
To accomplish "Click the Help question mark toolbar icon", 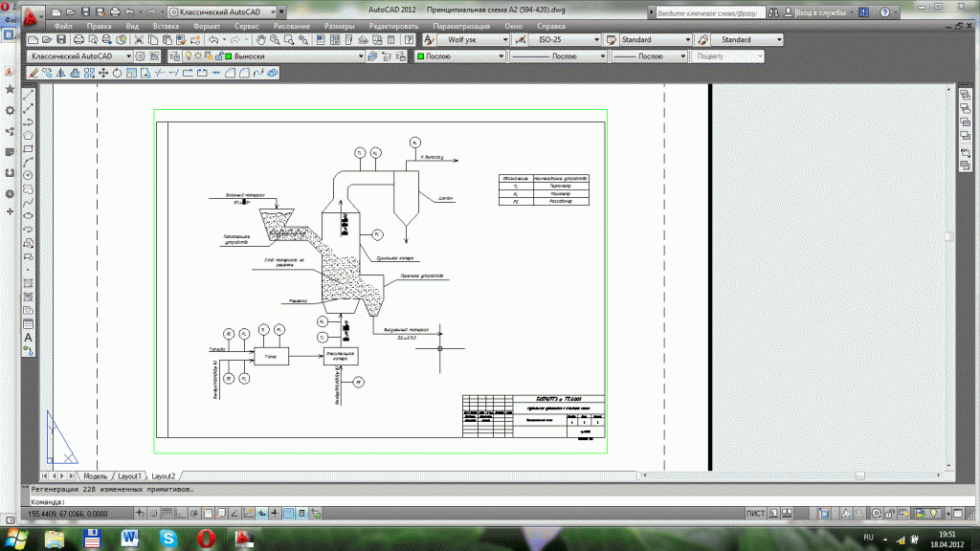I will point(410,39).
